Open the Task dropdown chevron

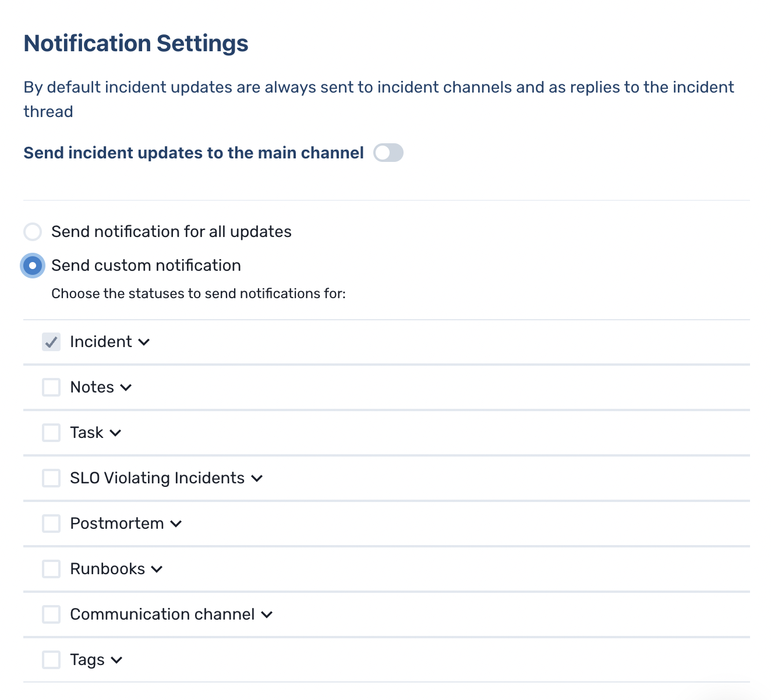(x=115, y=433)
